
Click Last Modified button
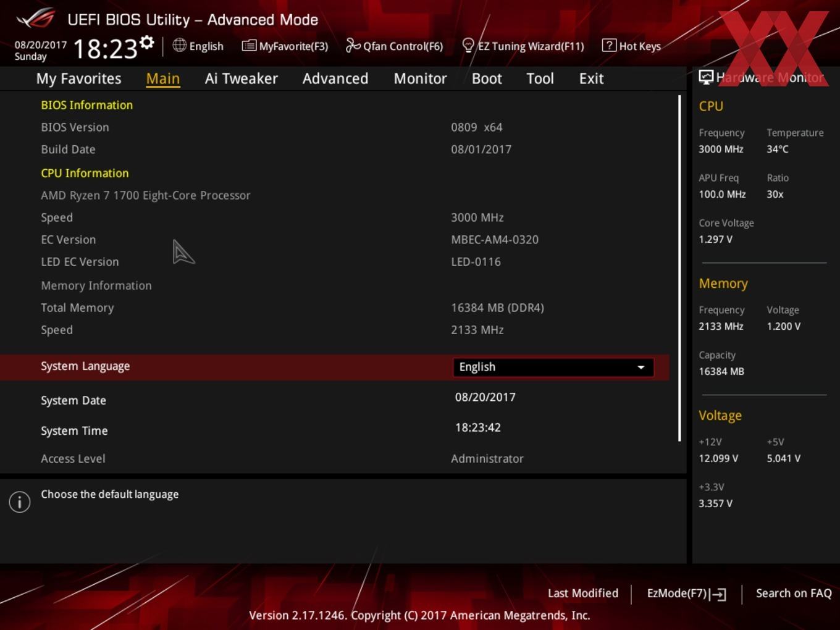[583, 593]
